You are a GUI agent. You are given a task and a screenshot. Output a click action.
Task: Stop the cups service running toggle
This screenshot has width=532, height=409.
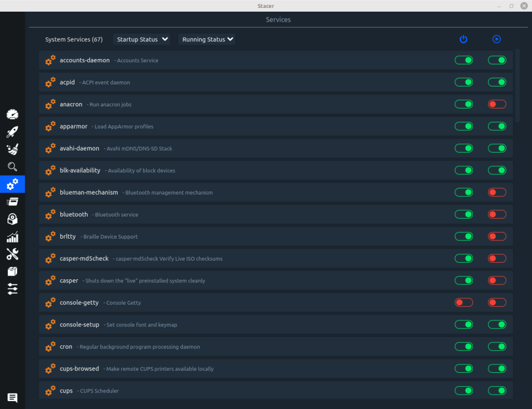(x=497, y=391)
